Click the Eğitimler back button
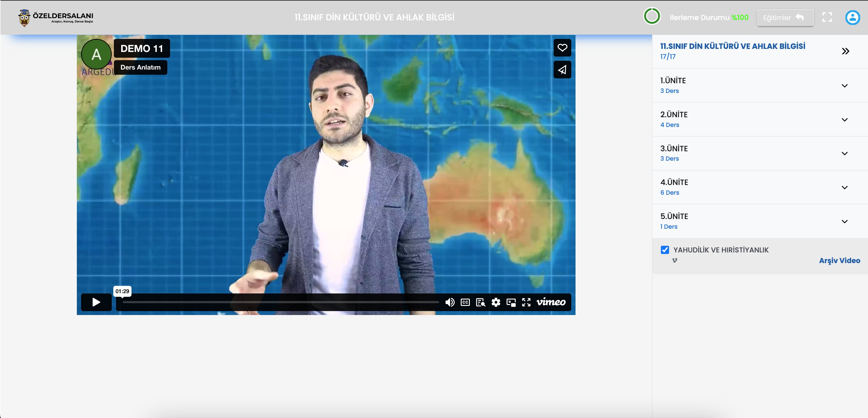 pyautogui.click(x=785, y=18)
